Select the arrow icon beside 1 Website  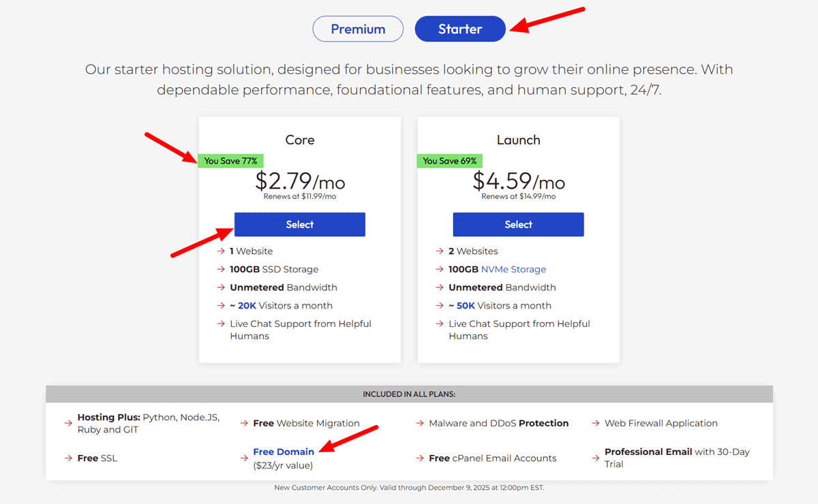click(222, 251)
